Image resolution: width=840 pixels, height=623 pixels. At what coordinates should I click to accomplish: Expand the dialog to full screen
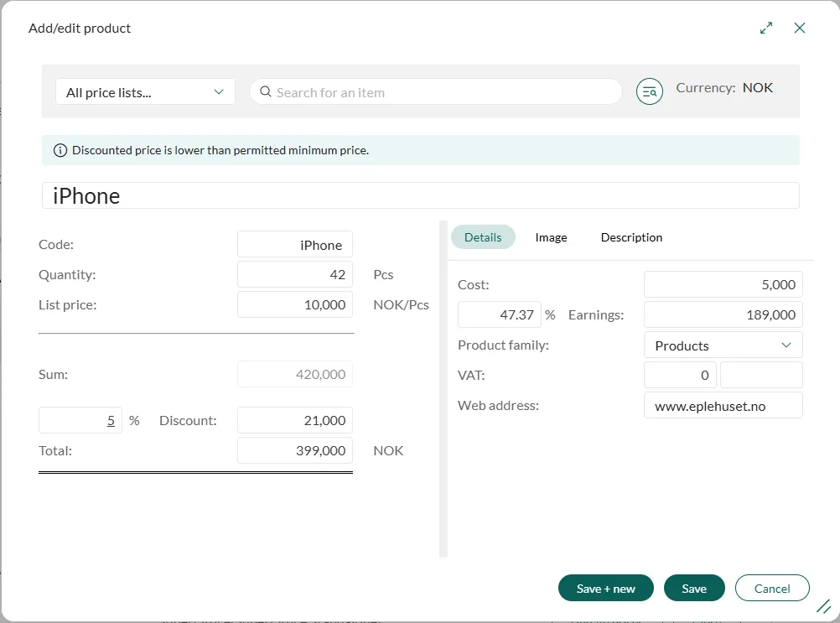coord(765,28)
